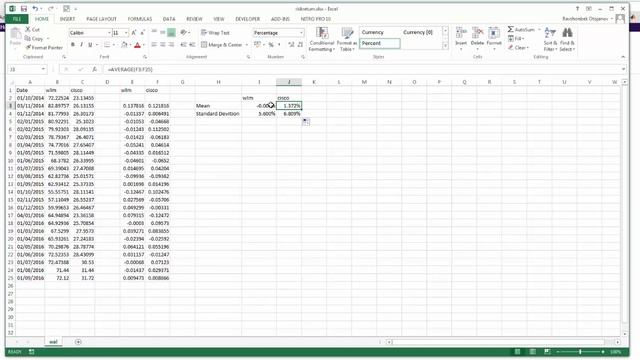The image size is (640, 360).
Task: Open the Fill options
Action: 516,38
